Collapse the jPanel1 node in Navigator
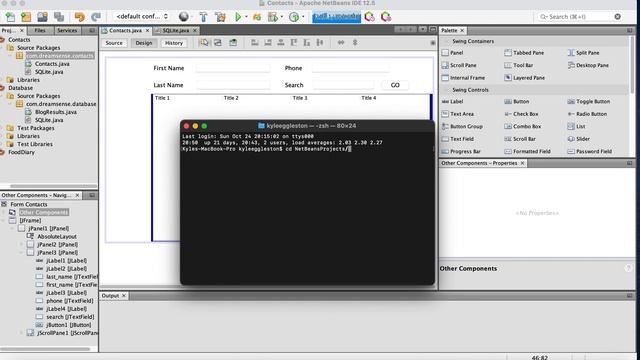The width and height of the screenshot is (640, 360). (x=13, y=229)
